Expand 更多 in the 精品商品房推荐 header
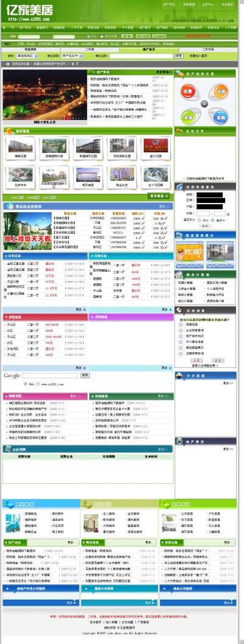Screen dimensions: 244x644 [x=163, y=206]
